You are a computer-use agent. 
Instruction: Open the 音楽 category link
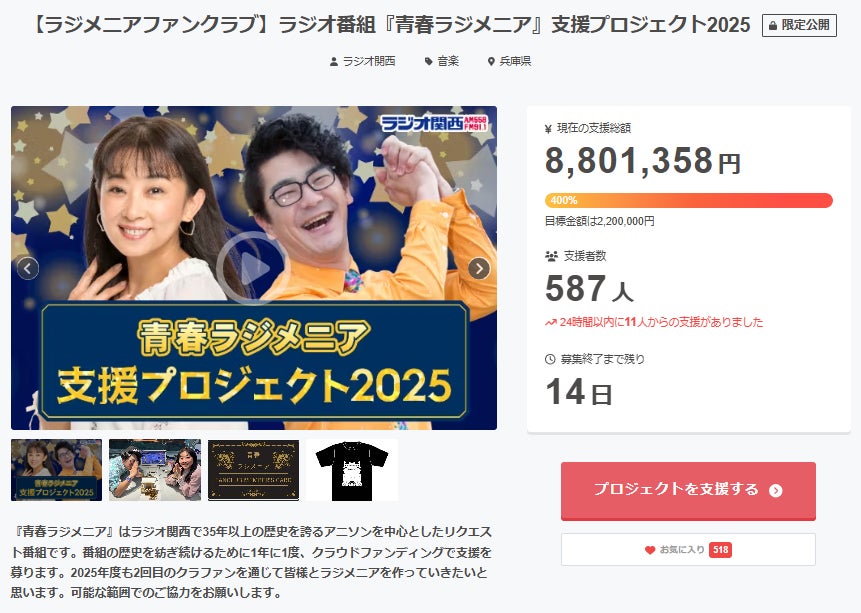[448, 62]
